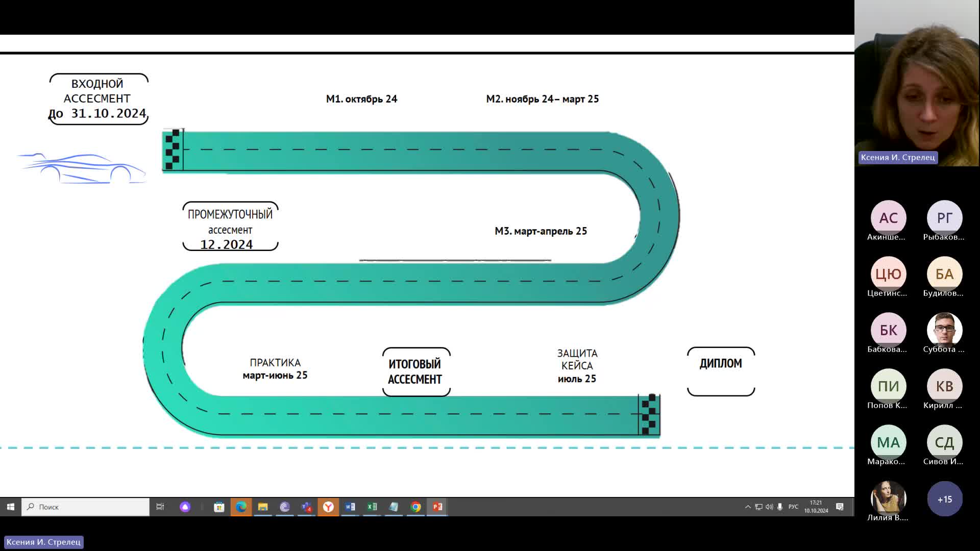Show the +15 additional participants
The height and width of the screenshot is (551, 980).
944,498
